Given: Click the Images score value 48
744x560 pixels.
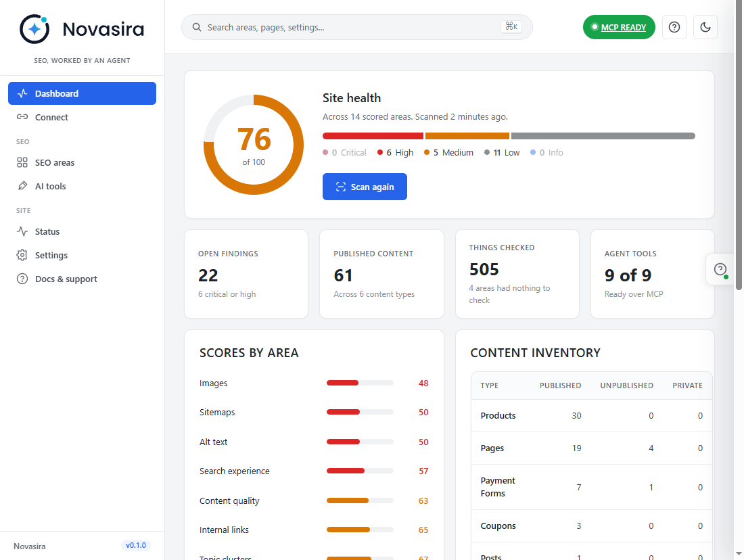Looking at the screenshot, I should coord(423,383).
